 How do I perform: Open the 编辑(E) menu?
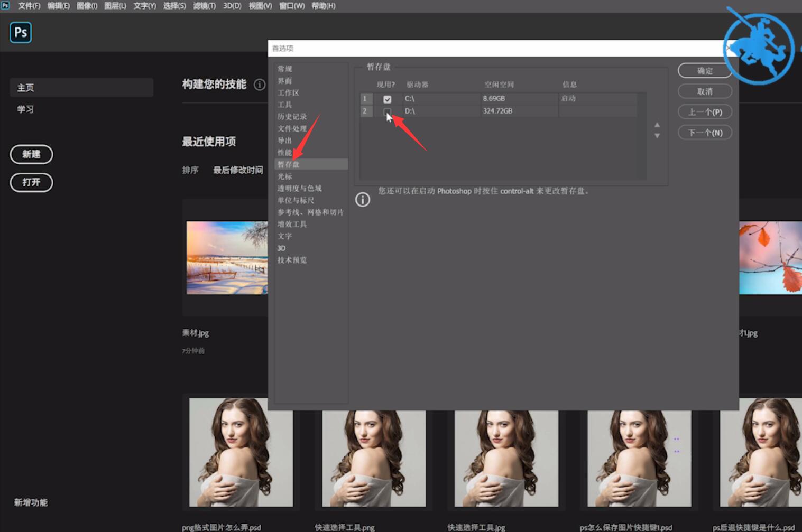58,6
